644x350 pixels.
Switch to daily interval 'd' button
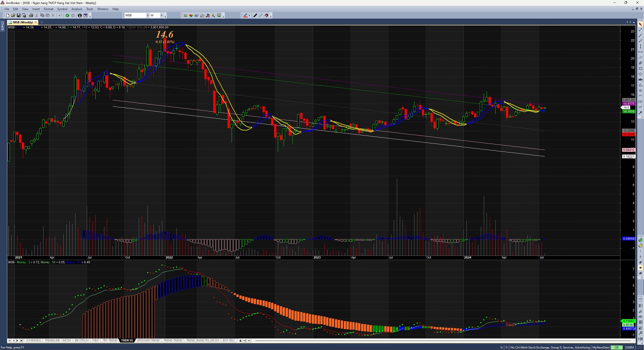(640, 262)
